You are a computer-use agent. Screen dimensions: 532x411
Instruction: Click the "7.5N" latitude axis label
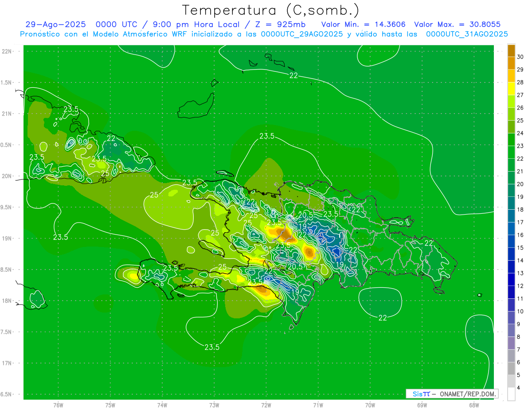tap(7, 332)
